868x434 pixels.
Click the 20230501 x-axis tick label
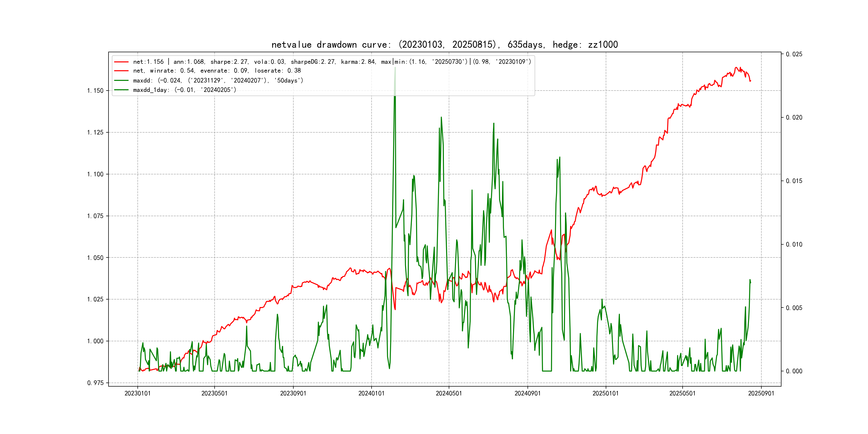coord(214,394)
